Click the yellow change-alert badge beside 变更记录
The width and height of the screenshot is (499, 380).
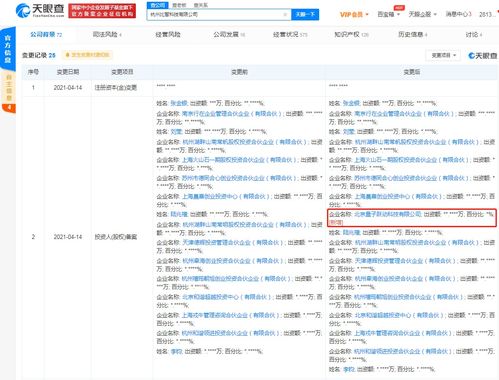coord(87,55)
